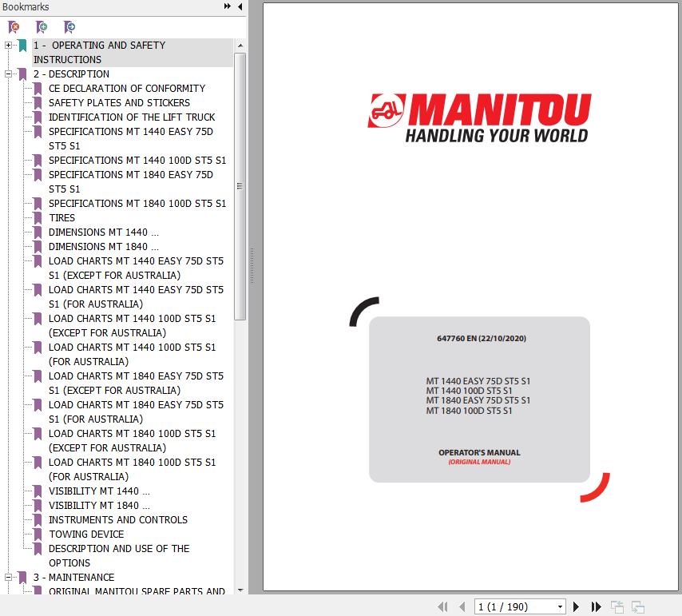Open Dimensions MT 1440 bookmark
The image size is (682, 616).
click(x=104, y=232)
